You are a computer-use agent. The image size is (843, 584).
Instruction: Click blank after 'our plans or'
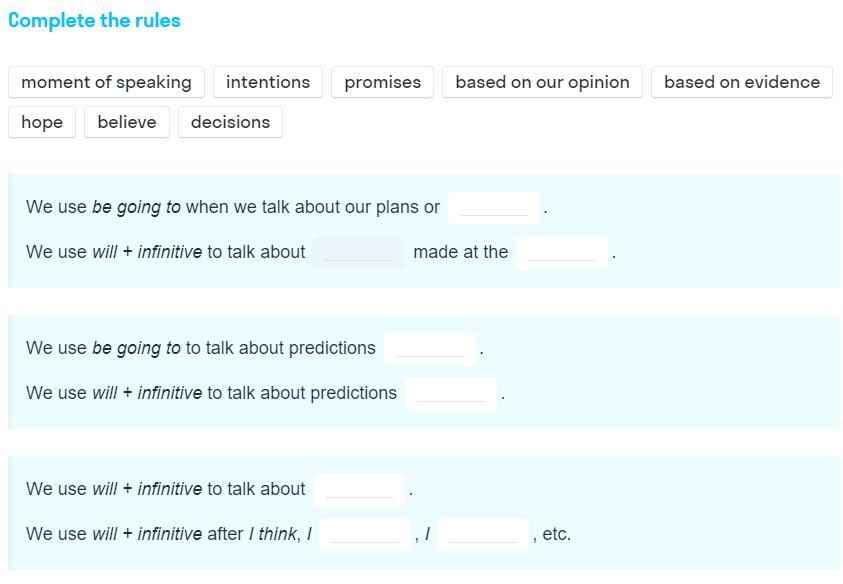494,207
